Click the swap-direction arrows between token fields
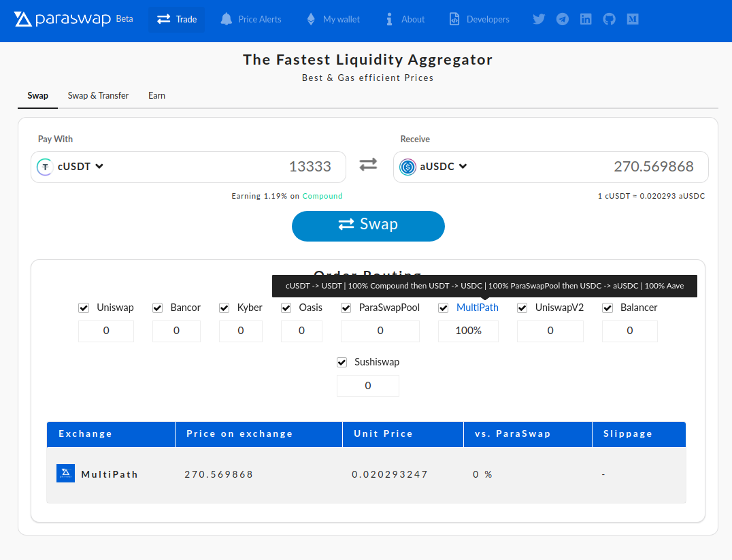 [368, 165]
